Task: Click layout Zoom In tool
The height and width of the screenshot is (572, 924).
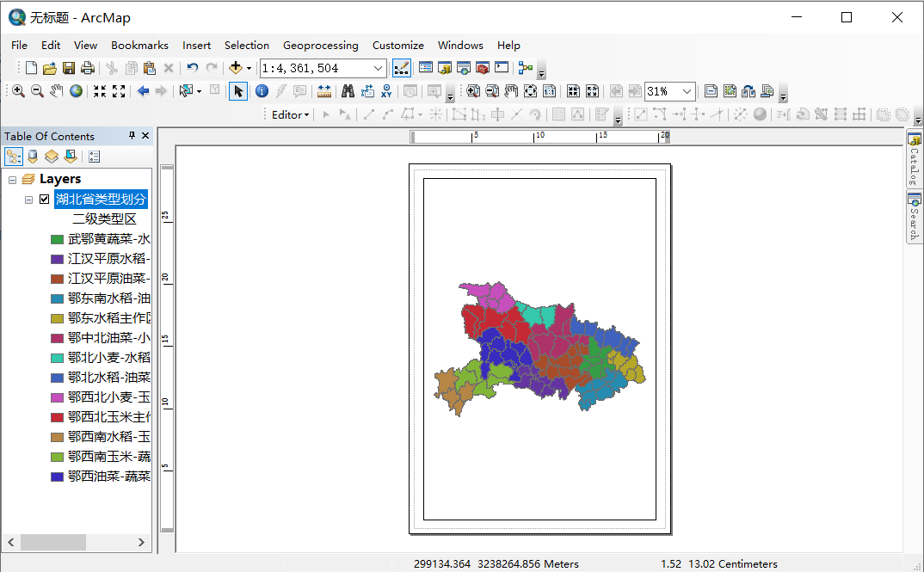Action: (x=472, y=90)
